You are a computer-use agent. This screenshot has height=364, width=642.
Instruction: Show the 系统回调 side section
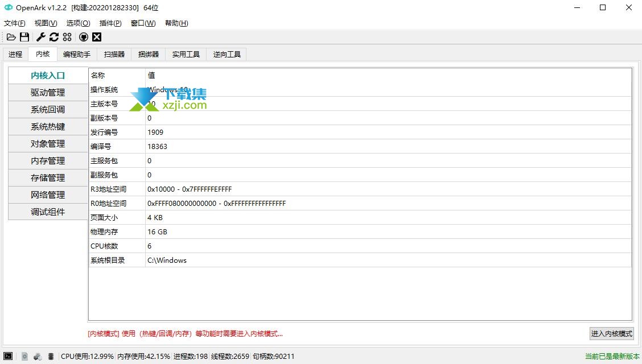pos(48,110)
